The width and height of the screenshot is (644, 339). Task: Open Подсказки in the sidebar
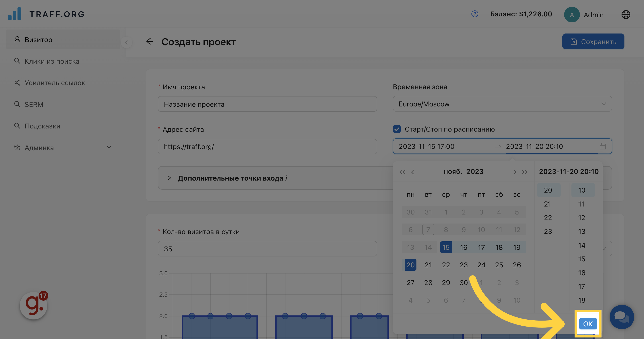63,126
